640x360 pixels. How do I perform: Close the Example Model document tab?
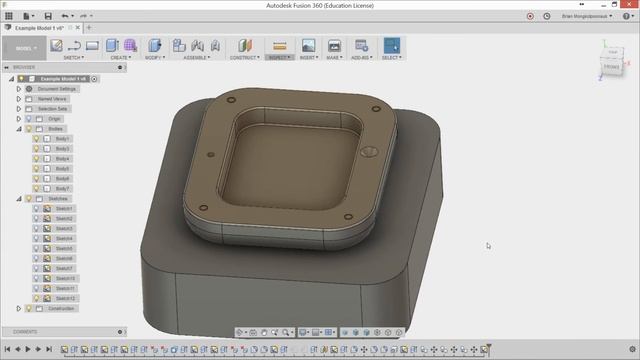point(78,28)
